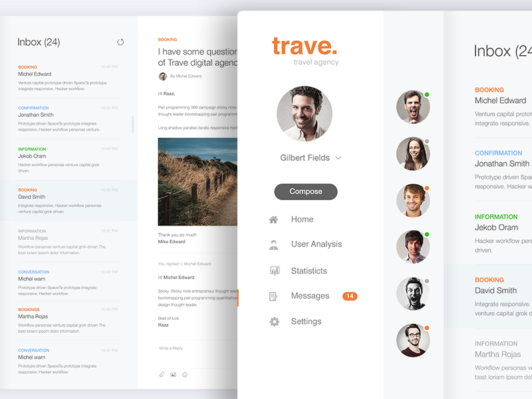Expand the Gilbert Fields account dropdown
Screen dimensions: 532x399
[x=338, y=158]
